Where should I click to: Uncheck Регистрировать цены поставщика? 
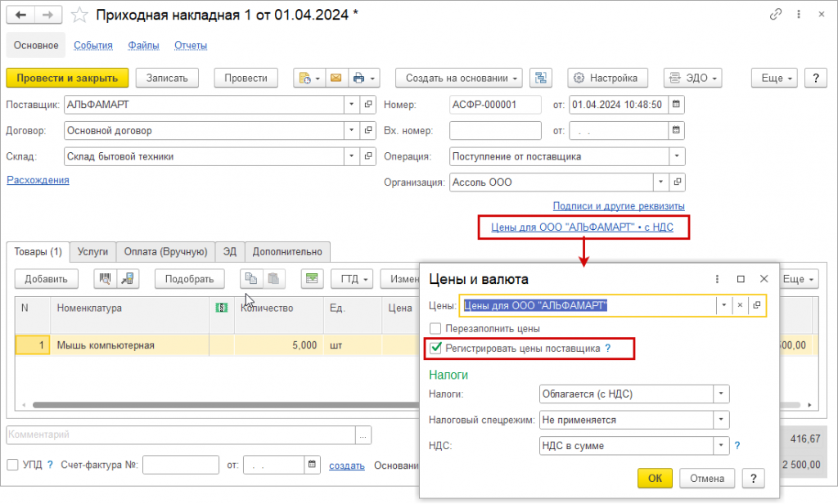point(435,349)
